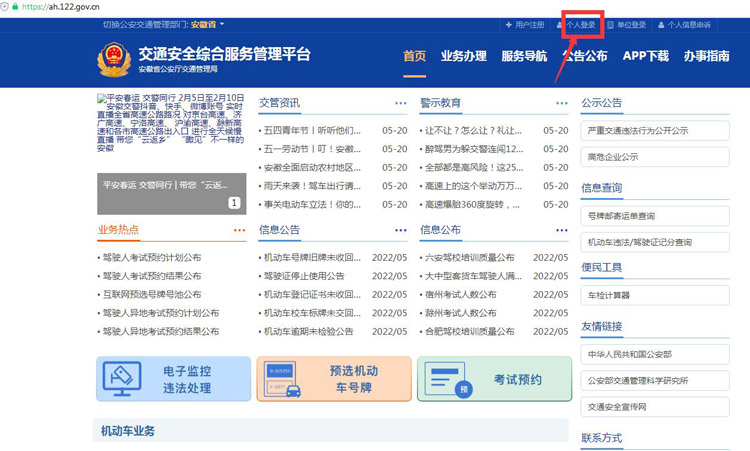The image size is (750, 451).
Task: Open news 五一劳动节丨叮！安徽...
Action: coord(312,149)
